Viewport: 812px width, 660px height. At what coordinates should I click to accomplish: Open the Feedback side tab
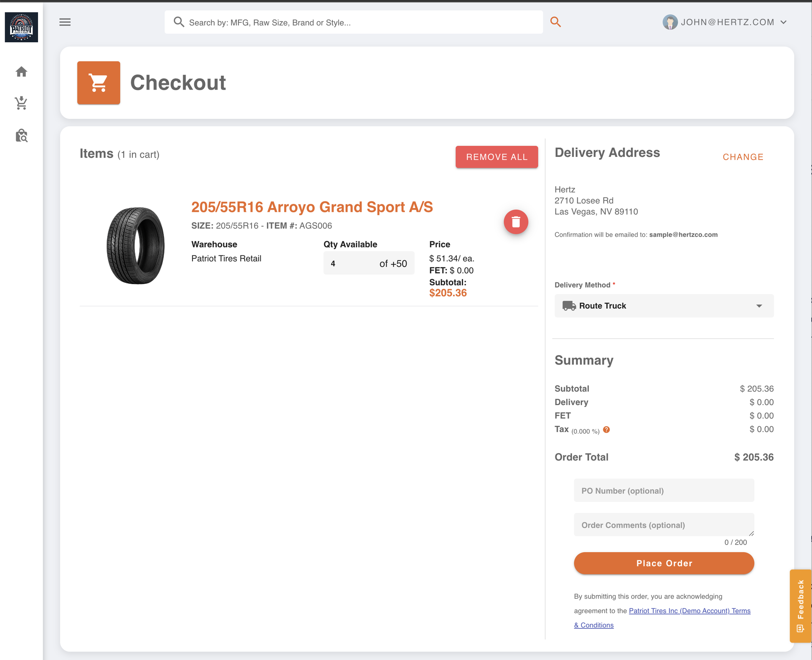point(800,606)
